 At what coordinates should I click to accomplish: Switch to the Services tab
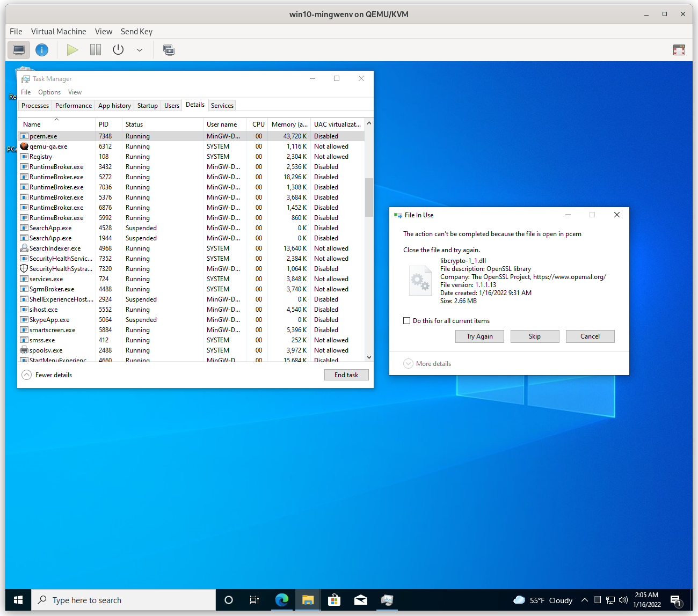point(222,105)
